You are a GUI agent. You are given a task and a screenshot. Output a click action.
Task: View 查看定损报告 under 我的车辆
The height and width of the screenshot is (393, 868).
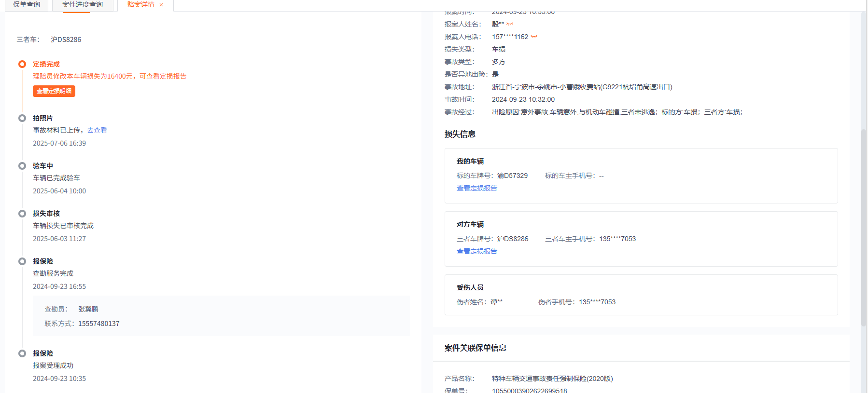point(476,188)
